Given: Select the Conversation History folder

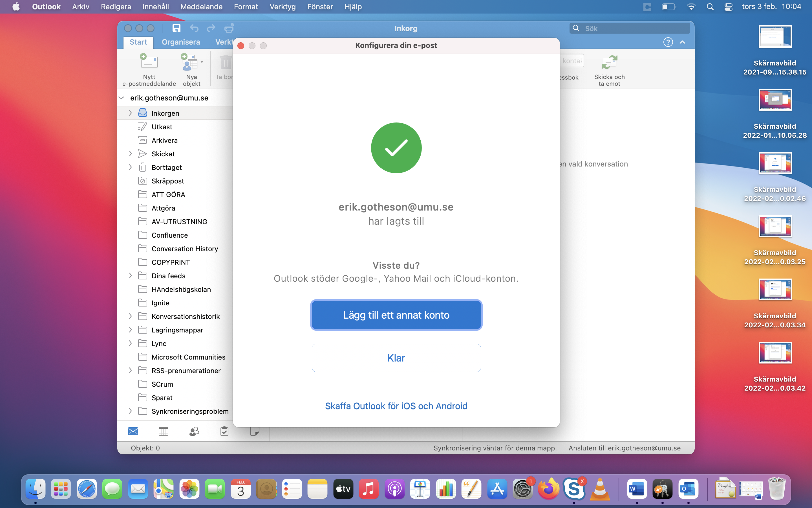Looking at the screenshot, I should pyautogui.click(x=175, y=249).
